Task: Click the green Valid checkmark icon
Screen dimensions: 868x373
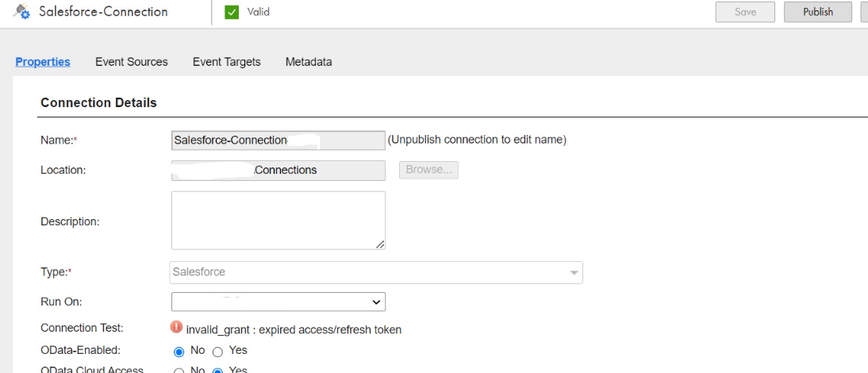Action: (232, 12)
